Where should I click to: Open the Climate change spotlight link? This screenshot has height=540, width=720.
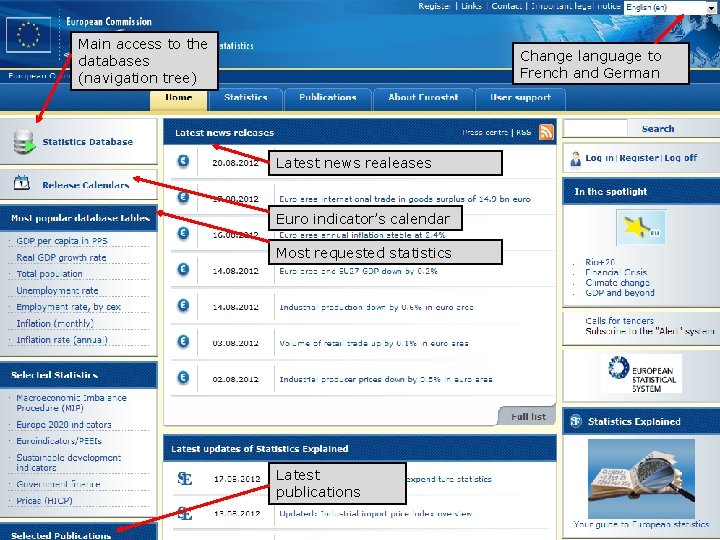point(617,282)
